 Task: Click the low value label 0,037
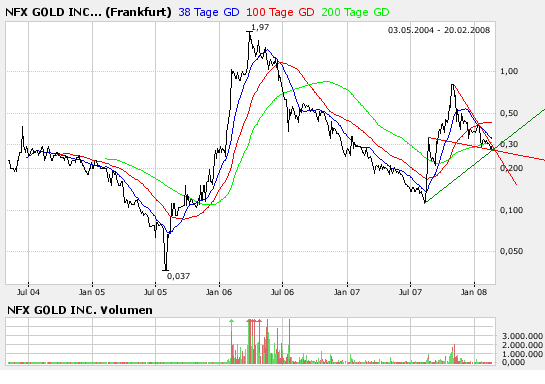[x=178, y=276]
